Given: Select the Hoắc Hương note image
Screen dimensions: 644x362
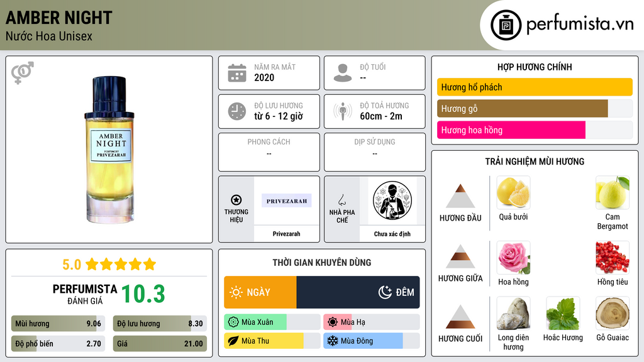Looking at the screenshot, I should (563, 314).
